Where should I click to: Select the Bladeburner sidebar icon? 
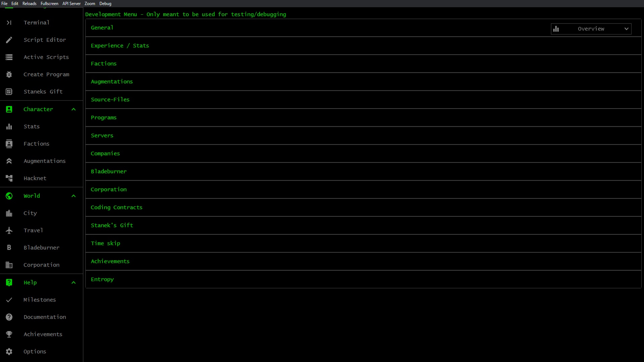tap(9, 247)
